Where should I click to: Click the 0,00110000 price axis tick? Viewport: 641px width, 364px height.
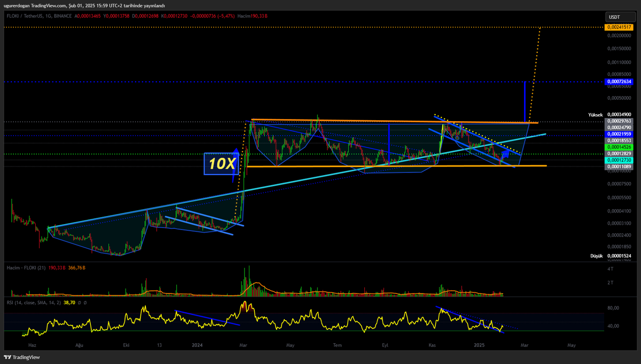pos(619,62)
